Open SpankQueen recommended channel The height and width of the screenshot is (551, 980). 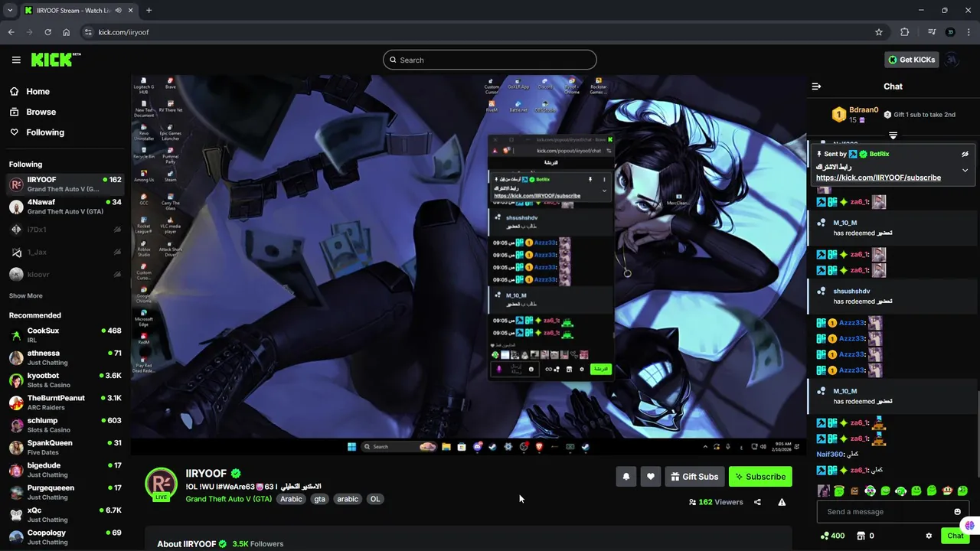click(65, 448)
